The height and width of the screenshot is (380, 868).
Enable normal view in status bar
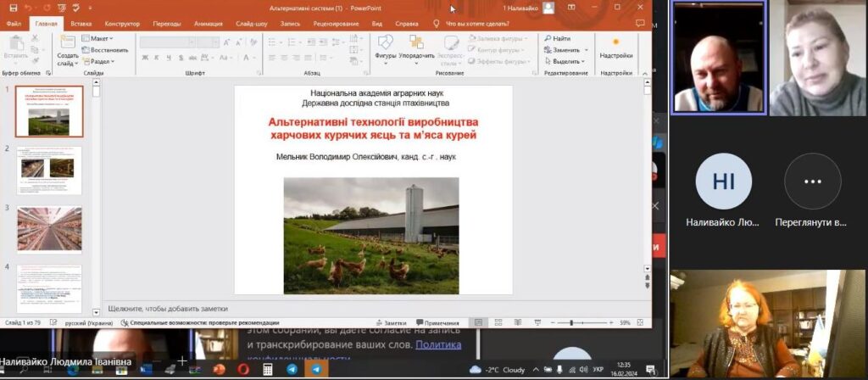point(479,323)
